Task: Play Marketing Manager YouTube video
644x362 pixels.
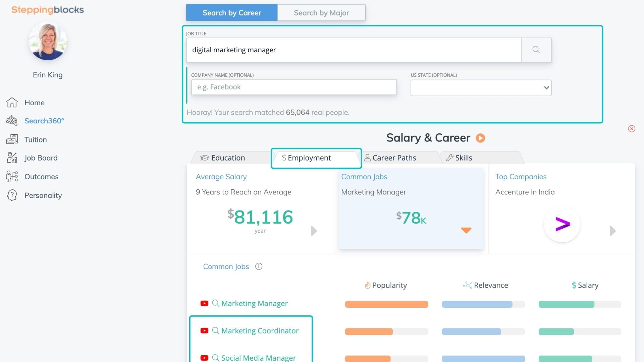Action: 204,303
